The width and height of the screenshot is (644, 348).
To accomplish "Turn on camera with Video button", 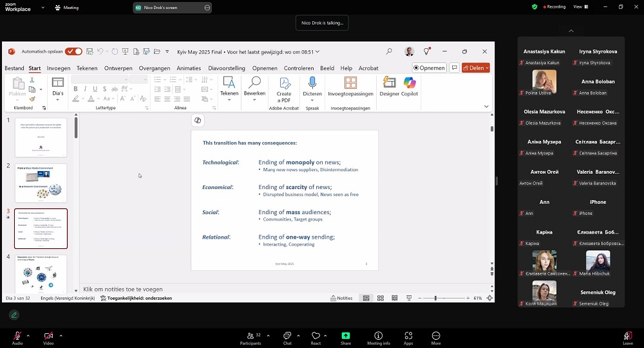I will pyautogui.click(x=48, y=338).
